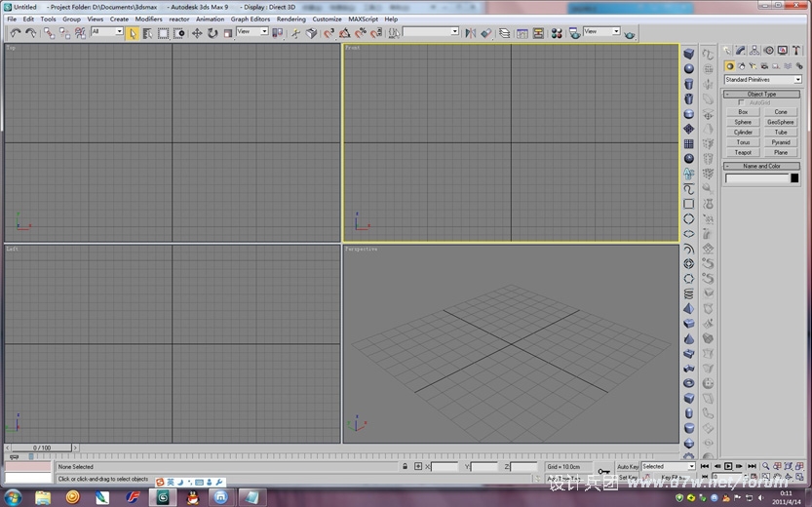Select the Select and Link tool
812x507 pixels.
coord(49,34)
